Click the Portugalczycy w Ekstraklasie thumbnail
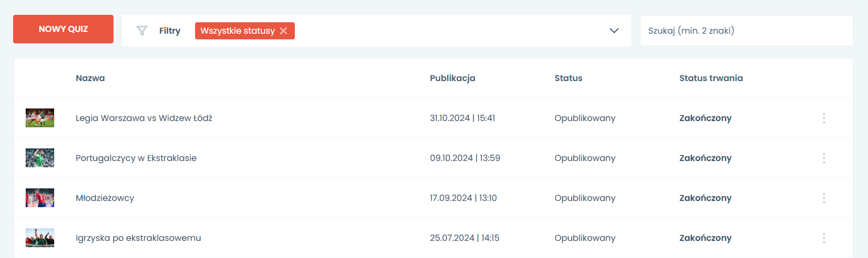Screen dimensions: 868x258 [x=40, y=158]
